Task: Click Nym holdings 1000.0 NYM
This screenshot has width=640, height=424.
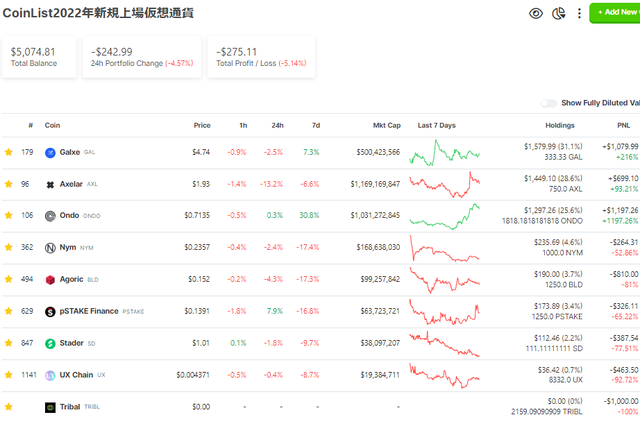Action: 562,253
